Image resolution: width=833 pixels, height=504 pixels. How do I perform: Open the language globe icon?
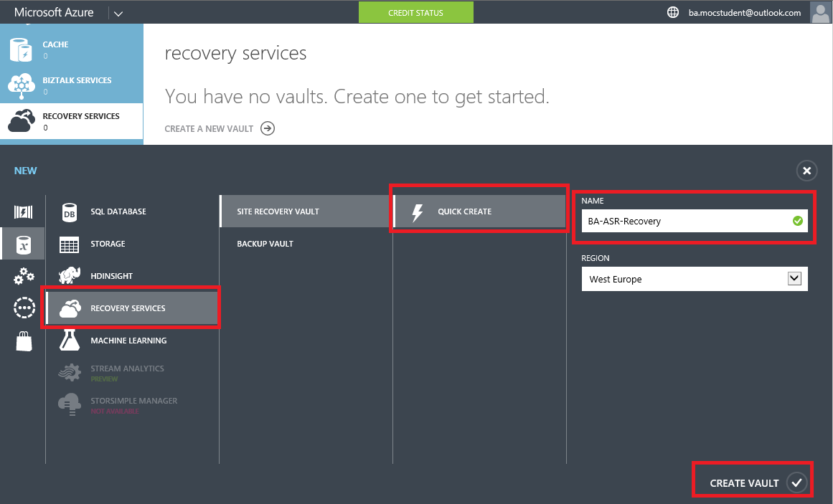tap(672, 12)
